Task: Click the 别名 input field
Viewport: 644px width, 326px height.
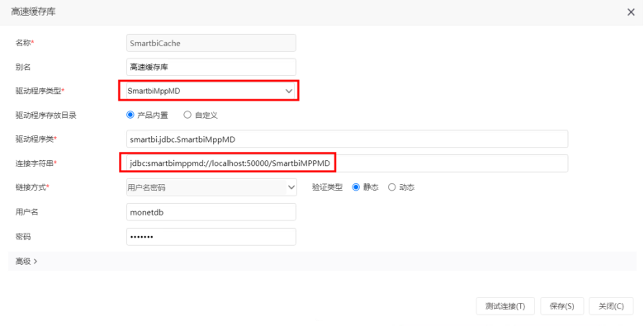Action: click(211, 67)
